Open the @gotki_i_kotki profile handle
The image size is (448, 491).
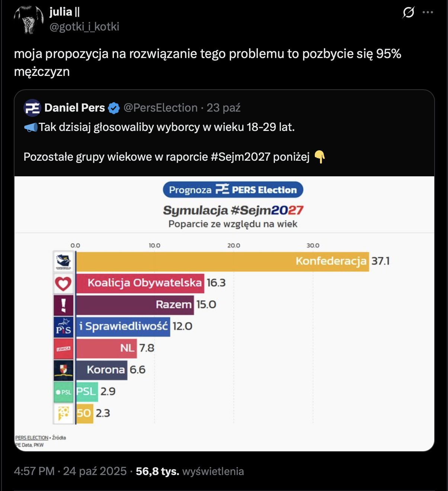click(84, 27)
